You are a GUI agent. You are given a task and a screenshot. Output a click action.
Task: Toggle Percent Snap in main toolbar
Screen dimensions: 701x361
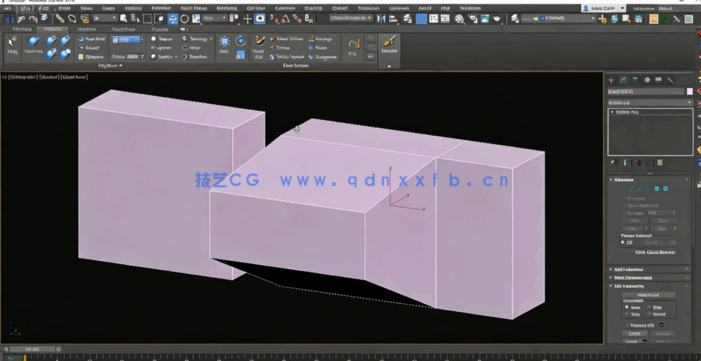pos(297,18)
